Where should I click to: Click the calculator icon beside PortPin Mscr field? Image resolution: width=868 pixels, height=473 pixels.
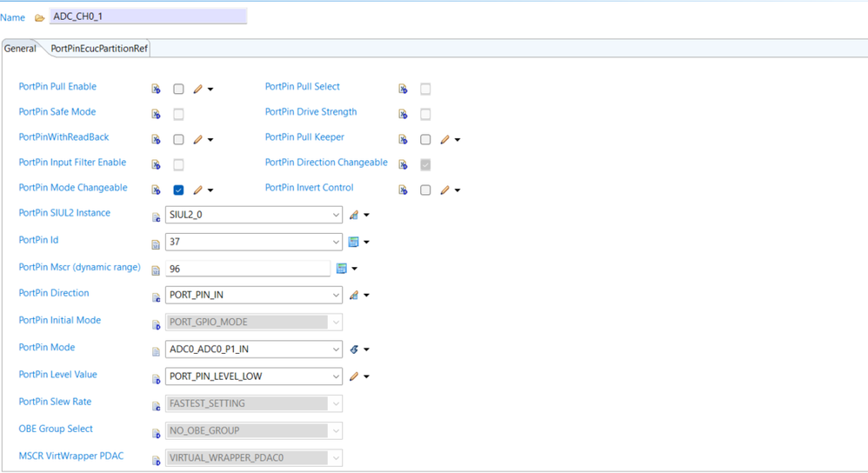point(342,269)
